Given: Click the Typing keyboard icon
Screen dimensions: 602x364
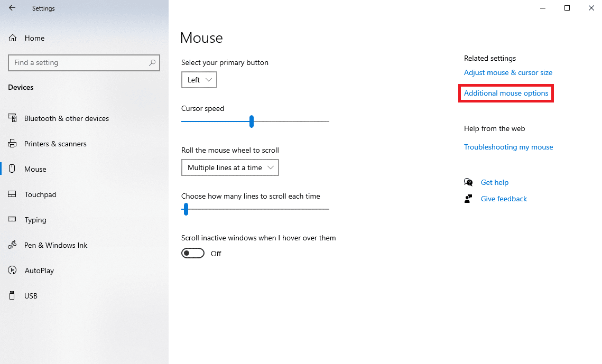Looking at the screenshot, I should (x=12, y=219).
